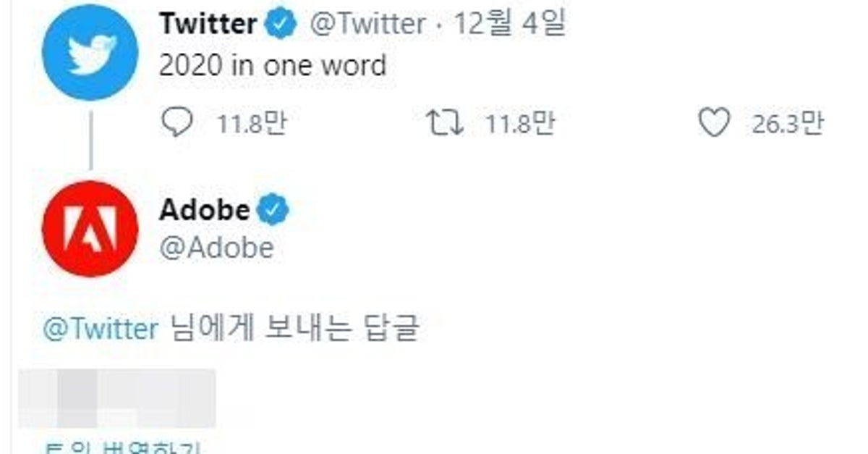Open the @Twitter handle in tweet header

(x=367, y=25)
